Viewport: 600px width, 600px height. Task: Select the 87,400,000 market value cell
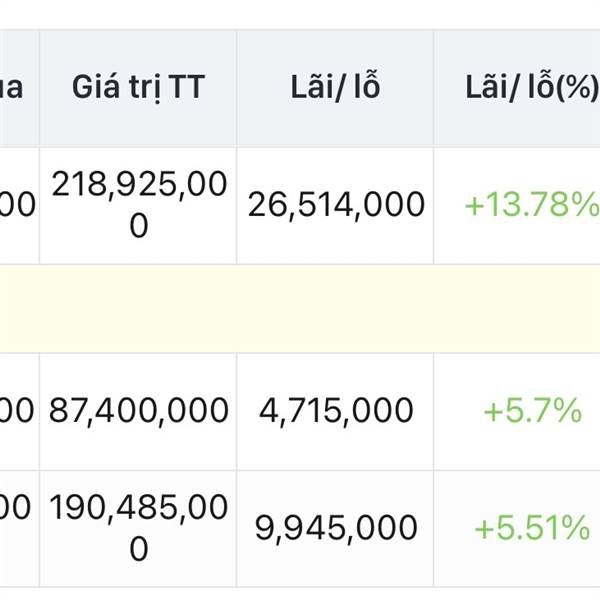point(138,411)
